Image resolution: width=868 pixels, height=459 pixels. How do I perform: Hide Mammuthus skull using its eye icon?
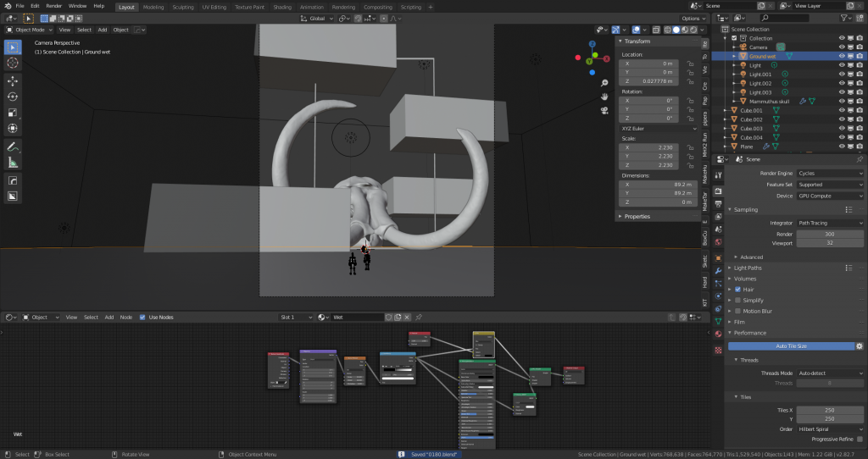pyautogui.click(x=842, y=102)
